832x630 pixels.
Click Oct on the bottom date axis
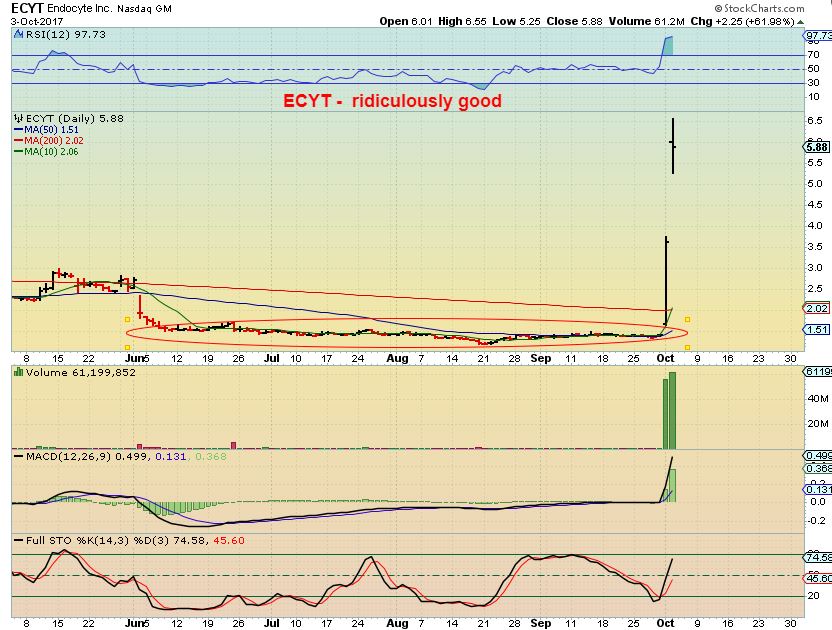pyautogui.click(x=665, y=623)
